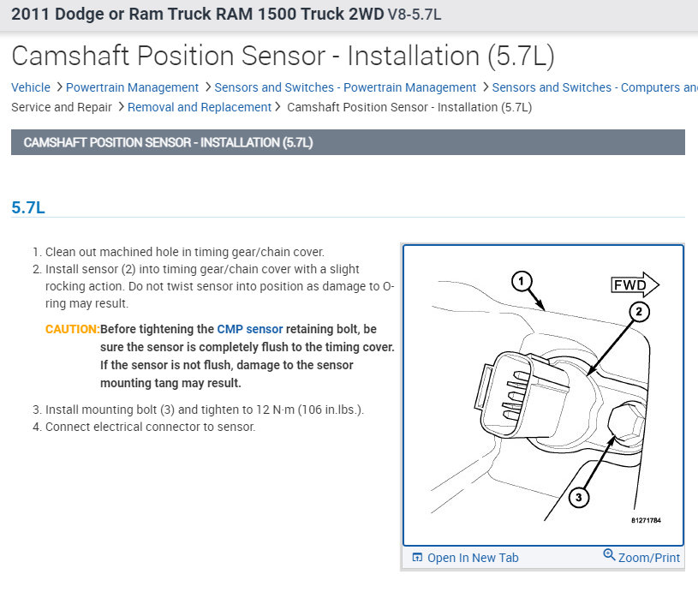Image resolution: width=698 pixels, height=616 pixels.
Task: Click the FWD direction arrow in the diagram
Action: coord(635,285)
